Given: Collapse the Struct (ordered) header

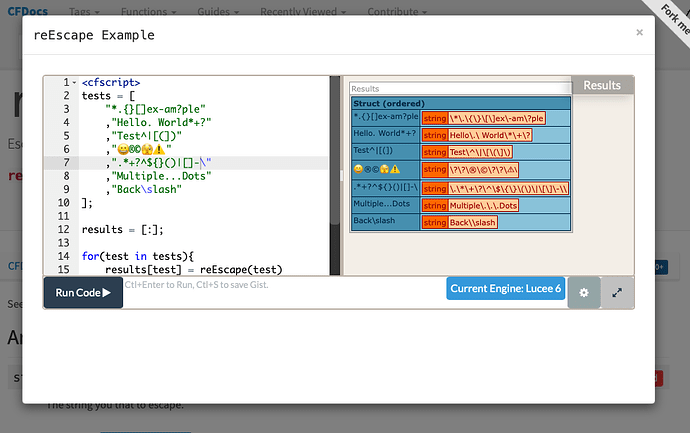Looking at the screenshot, I should pos(389,103).
